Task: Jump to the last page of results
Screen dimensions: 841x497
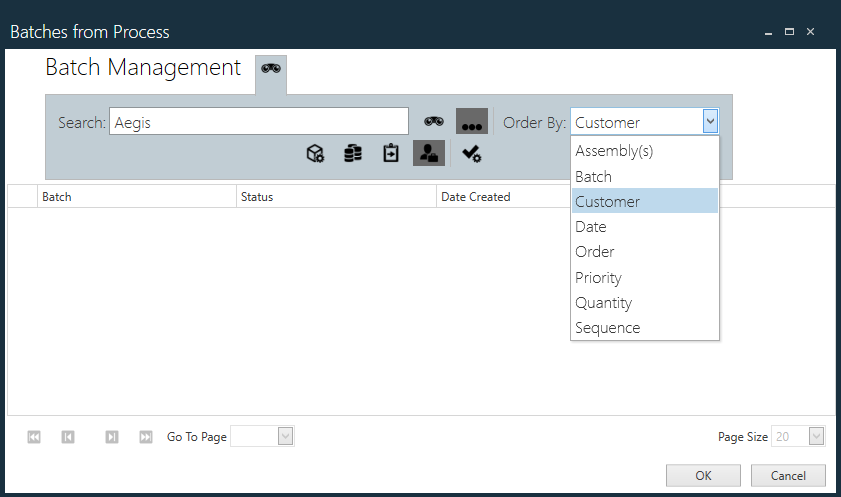Action: pyautogui.click(x=146, y=437)
